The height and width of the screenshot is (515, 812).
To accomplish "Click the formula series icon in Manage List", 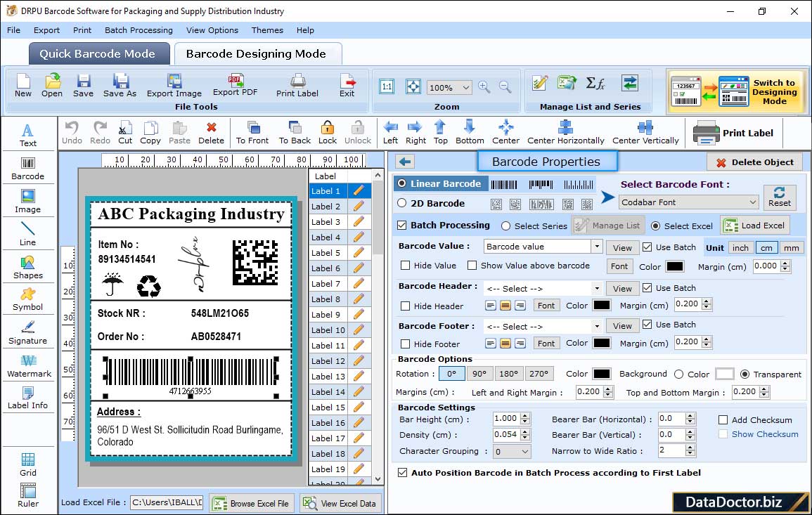I will pos(595,83).
